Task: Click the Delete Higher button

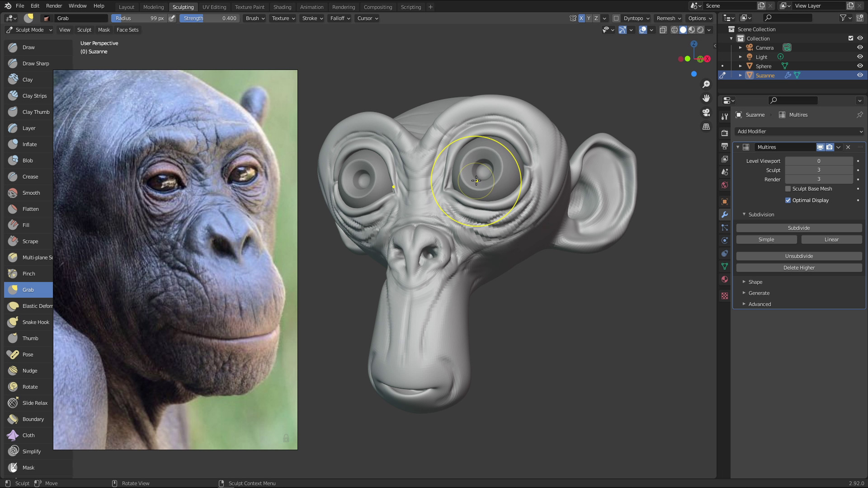Action: [x=798, y=267]
